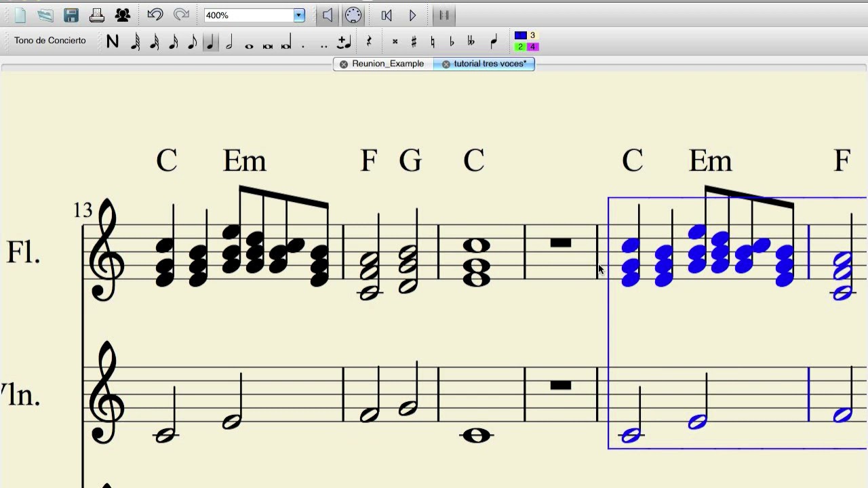Select the violin whole-measure rest
This screenshot has height=488, width=868.
[x=561, y=385]
